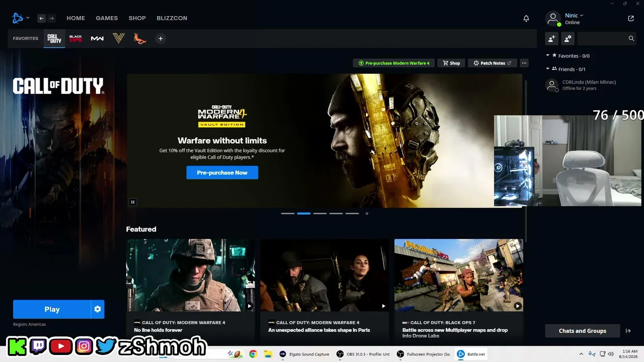This screenshot has width=644, height=362.
Task: Open Google Chrome from the taskbar
Action: [x=253, y=354]
